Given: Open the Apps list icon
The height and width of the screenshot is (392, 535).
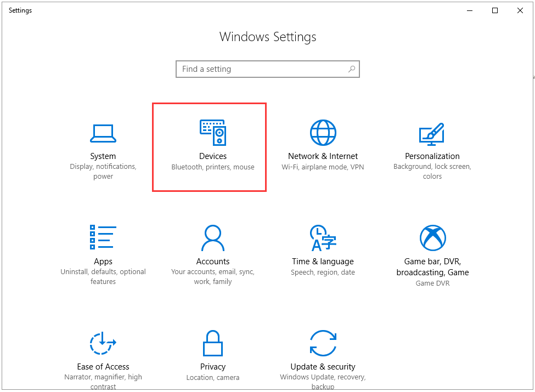Looking at the screenshot, I should pos(103,237).
